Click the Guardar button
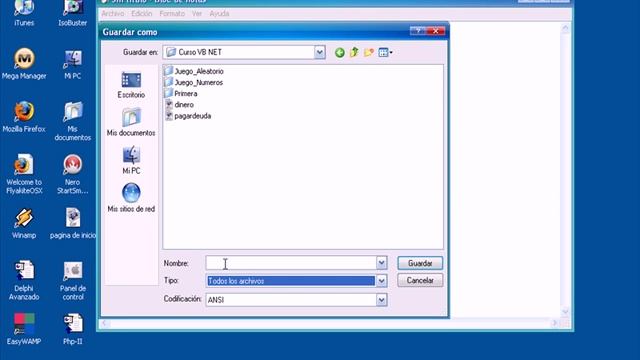Image resolution: width=640 pixels, height=360 pixels. [x=420, y=263]
